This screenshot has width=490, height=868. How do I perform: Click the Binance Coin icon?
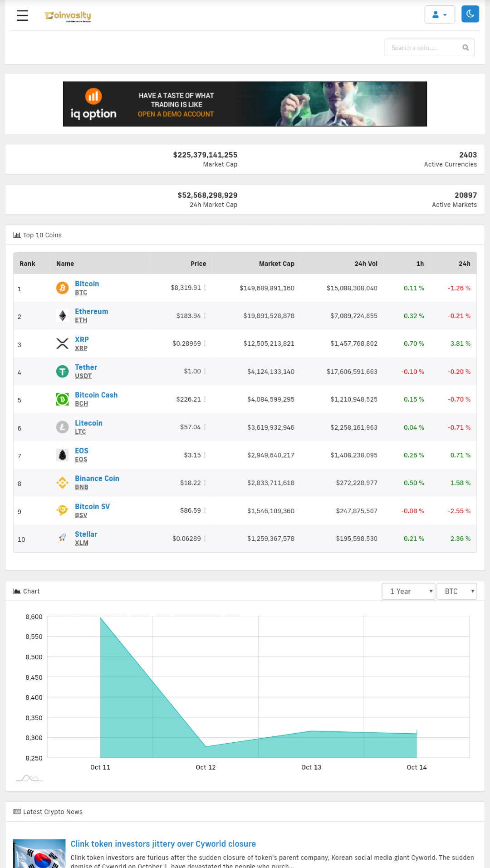62,483
